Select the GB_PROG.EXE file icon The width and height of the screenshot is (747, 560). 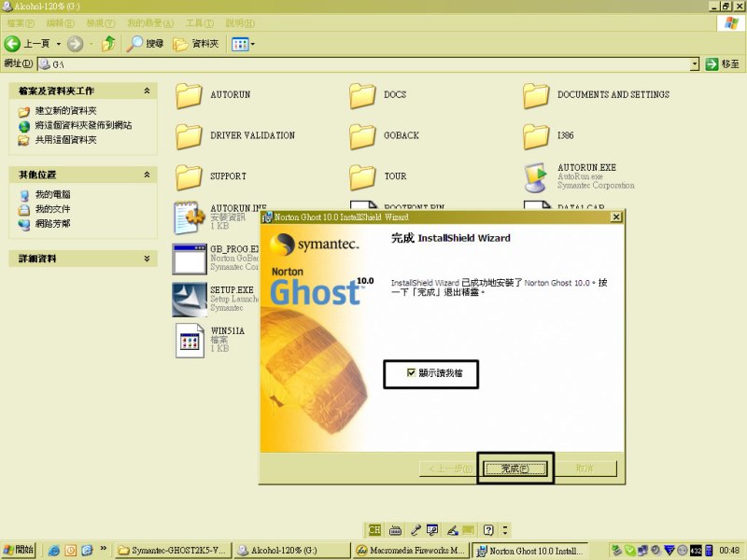pos(190,259)
